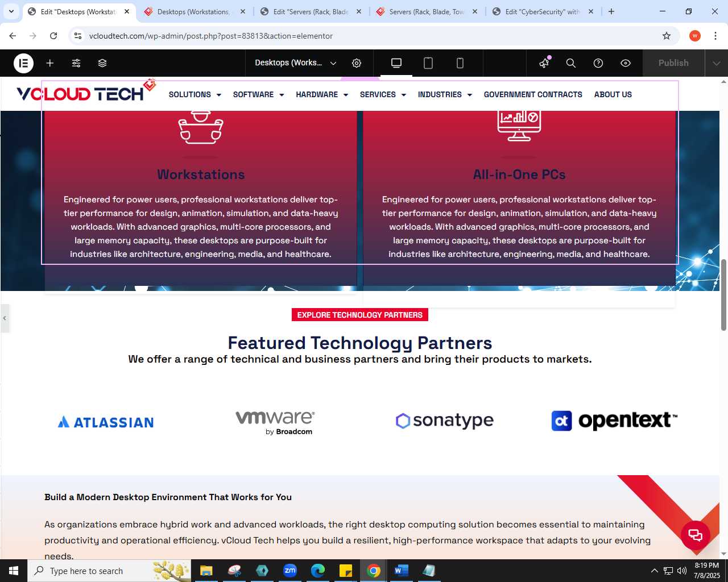Switch to Desktops (Workstations) preview tab

[193, 11]
